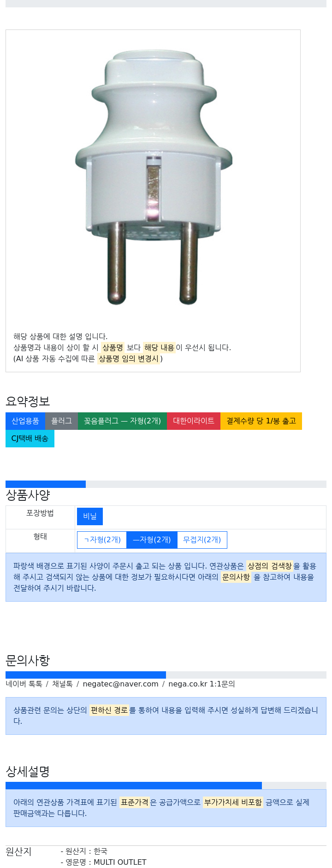Choose the ㄱ자형(2개) shape option
The width and height of the screenshot is (332, 868).
click(102, 540)
